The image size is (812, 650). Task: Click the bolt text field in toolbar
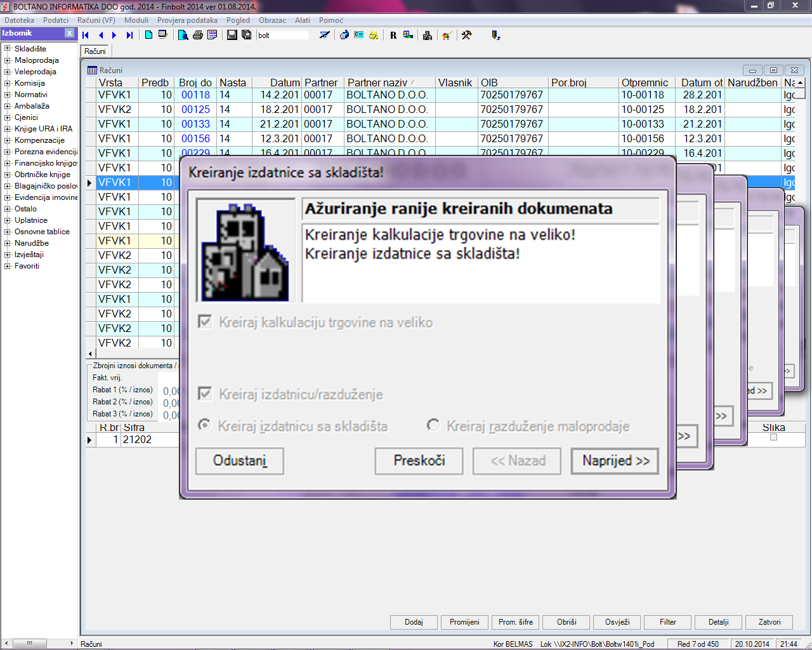coord(282,36)
